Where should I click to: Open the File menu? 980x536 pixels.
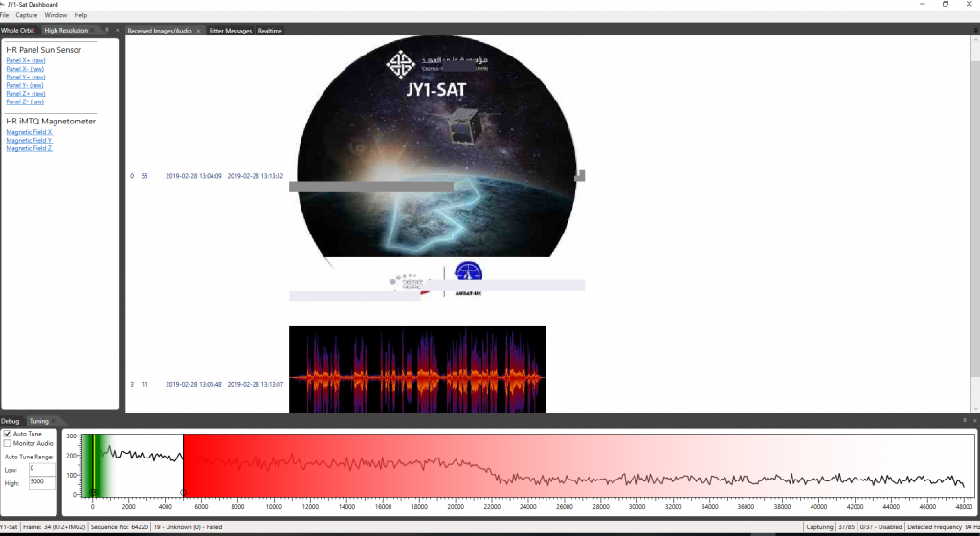[5, 15]
